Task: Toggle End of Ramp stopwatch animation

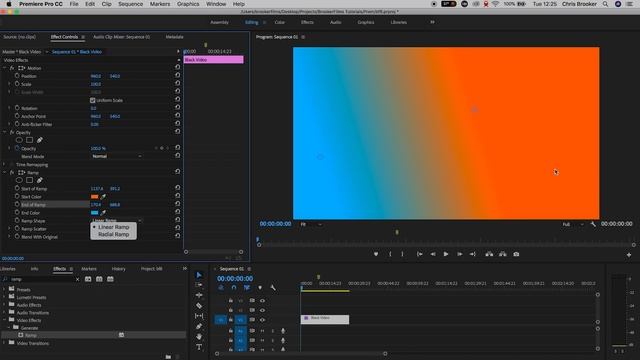Action: tap(17, 204)
